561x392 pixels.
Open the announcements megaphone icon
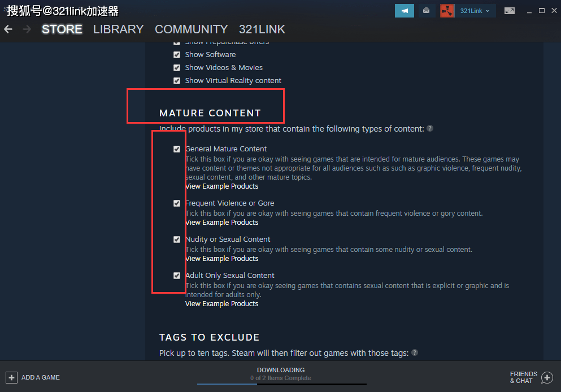tap(405, 11)
